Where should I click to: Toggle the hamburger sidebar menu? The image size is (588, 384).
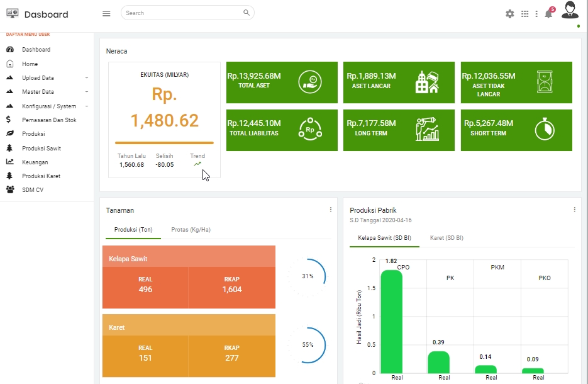click(106, 14)
